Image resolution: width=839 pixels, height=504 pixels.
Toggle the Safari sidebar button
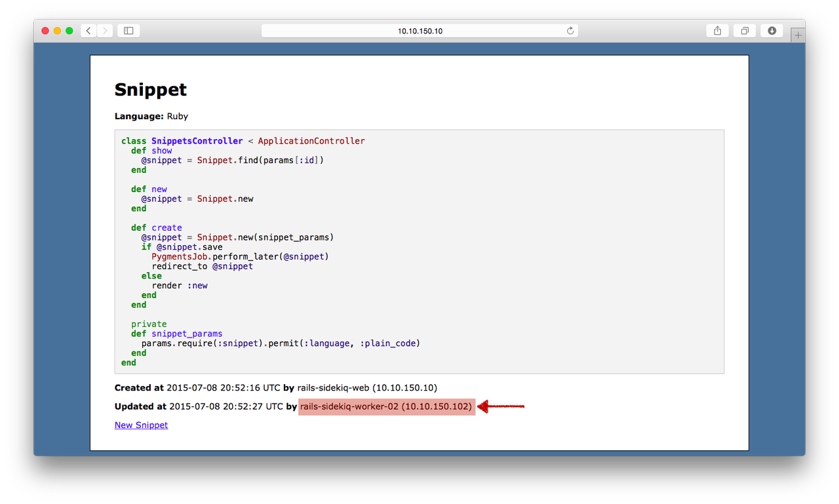[x=128, y=30]
